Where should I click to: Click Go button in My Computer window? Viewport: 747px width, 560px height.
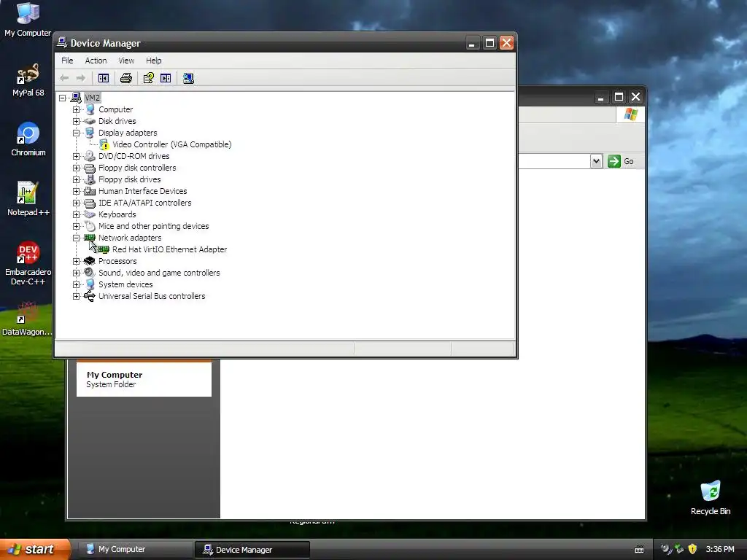pos(622,161)
